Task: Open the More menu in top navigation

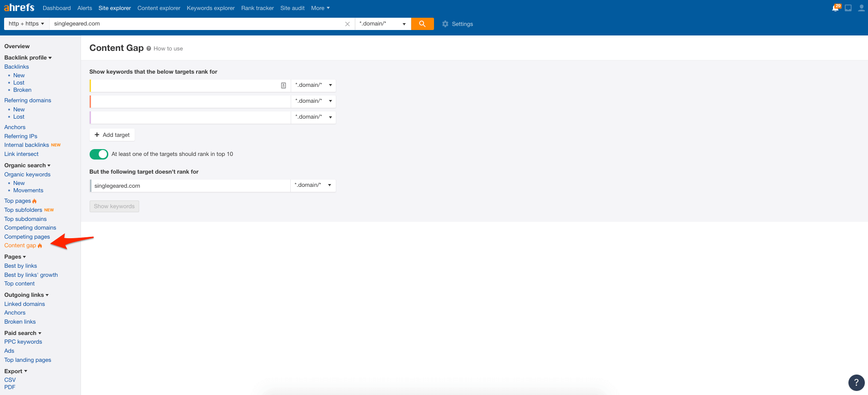Action: tap(320, 8)
